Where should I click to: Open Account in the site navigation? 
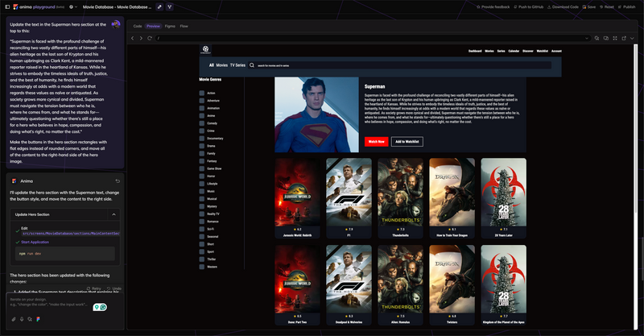556,51
